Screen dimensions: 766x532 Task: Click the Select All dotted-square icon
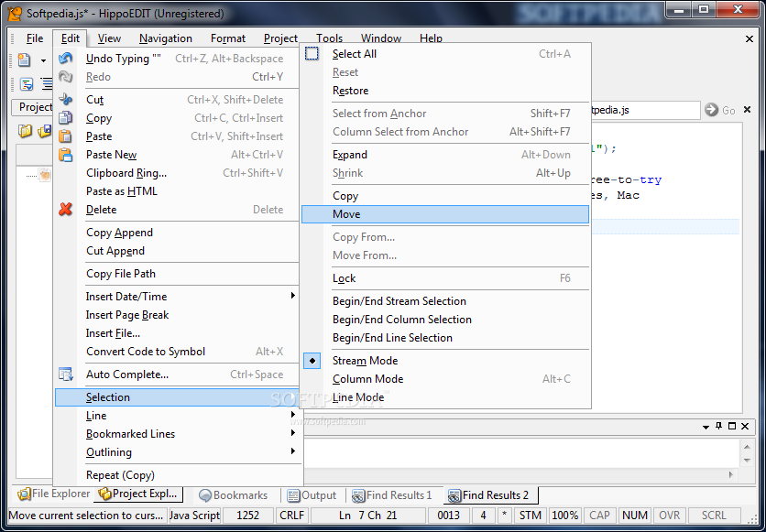click(312, 53)
